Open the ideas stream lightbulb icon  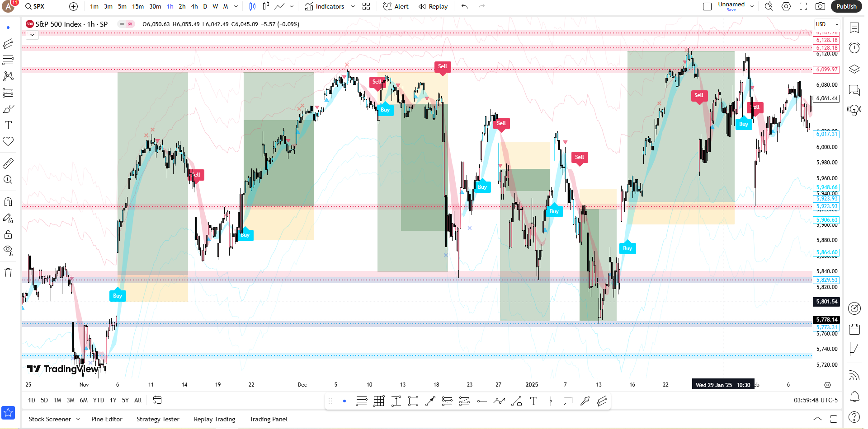pyautogui.click(x=854, y=110)
